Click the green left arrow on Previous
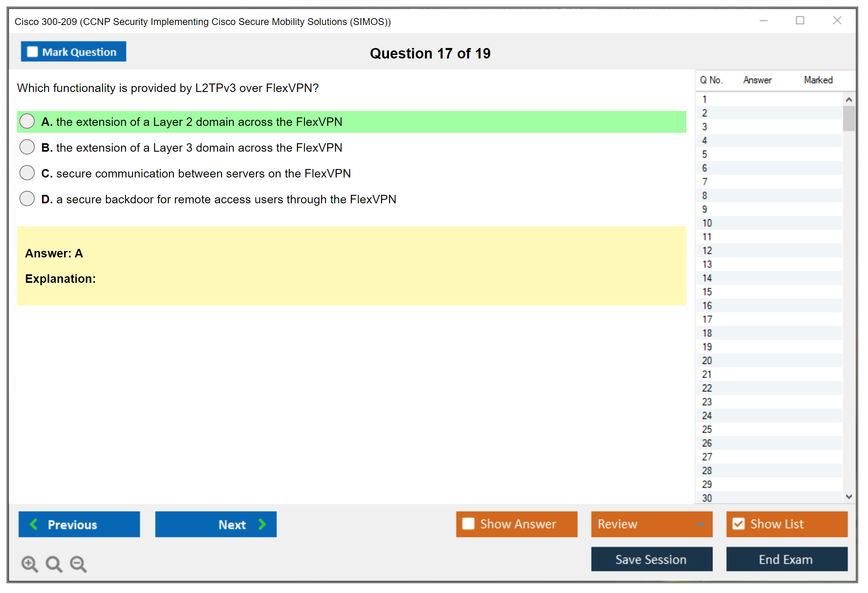The image size is (868, 593). (34, 524)
